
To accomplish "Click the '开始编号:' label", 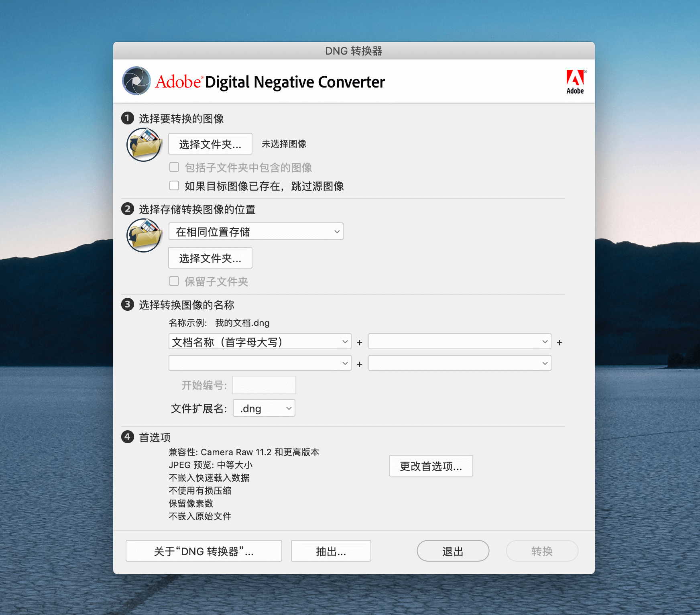I will point(204,385).
